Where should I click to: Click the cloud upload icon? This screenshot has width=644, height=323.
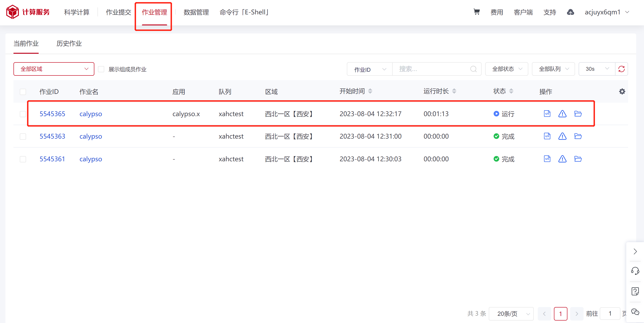570,12
